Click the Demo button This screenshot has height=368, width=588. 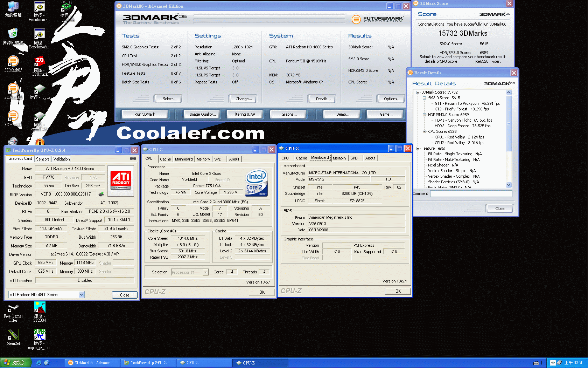(x=343, y=114)
